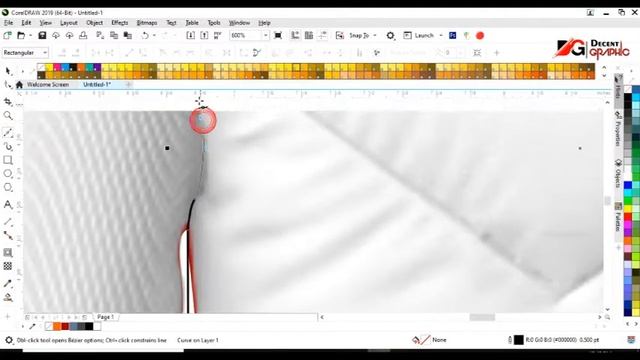Select the Bezier curve drawing tool
Image resolution: width=640 pixels, height=360 pixels.
(x=8, y=132)
